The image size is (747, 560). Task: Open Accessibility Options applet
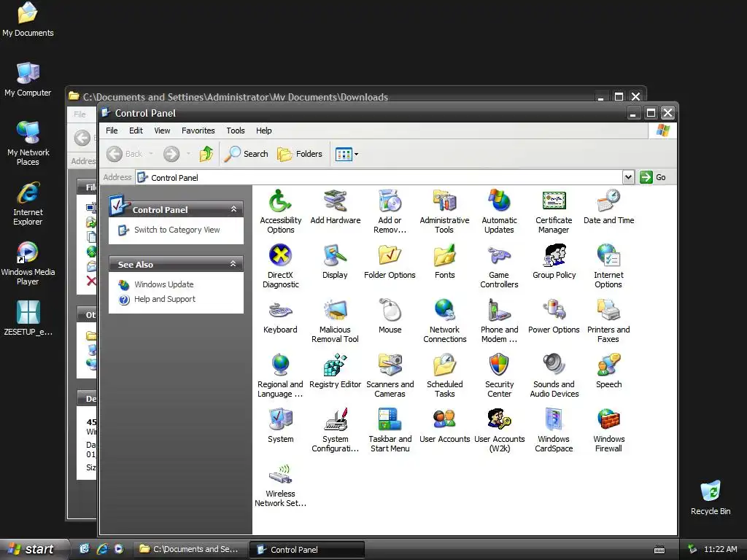tap(280, 211)
